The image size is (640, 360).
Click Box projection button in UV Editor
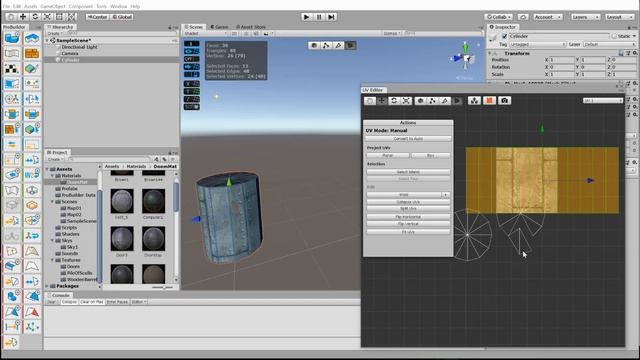pyautogui.click(x=431, y=156)
